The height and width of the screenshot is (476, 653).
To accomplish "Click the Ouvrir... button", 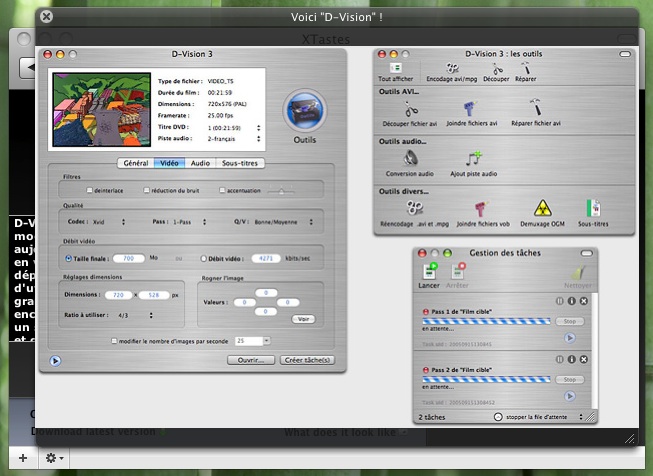I will pos(251,360).
